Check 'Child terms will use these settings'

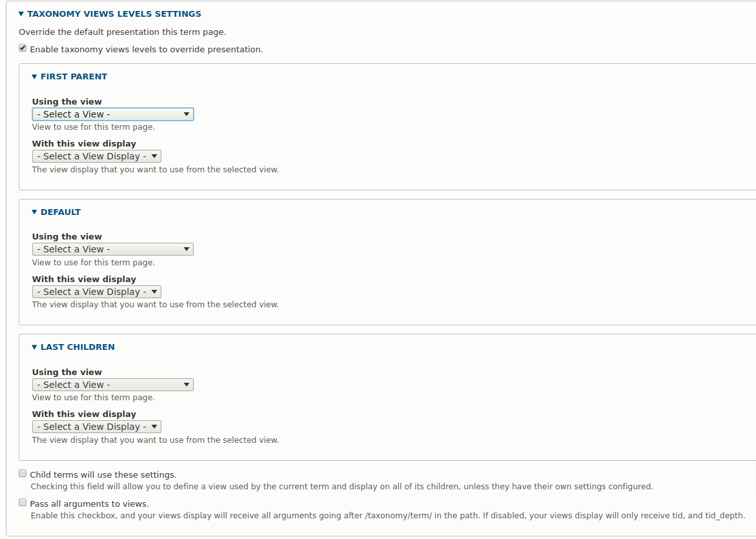[23, 473]
